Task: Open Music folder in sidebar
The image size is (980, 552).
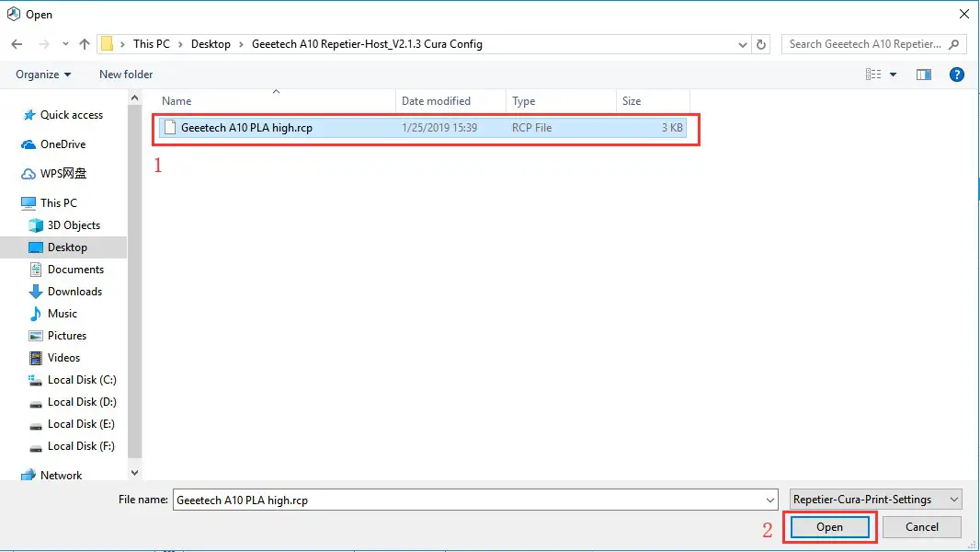Action: point(62,314)
